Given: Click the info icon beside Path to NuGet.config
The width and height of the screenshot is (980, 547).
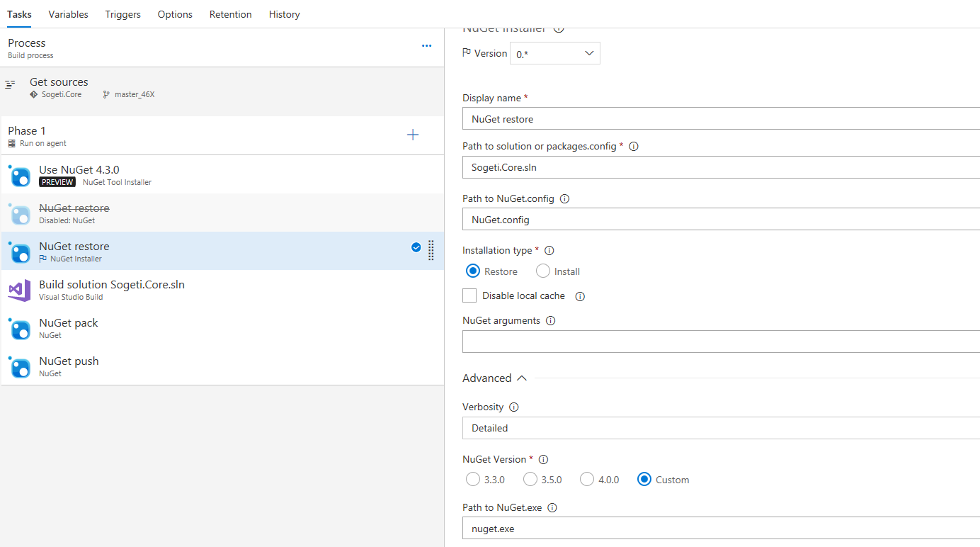Looking at the screenshot, I should click(x=564, y=198).
